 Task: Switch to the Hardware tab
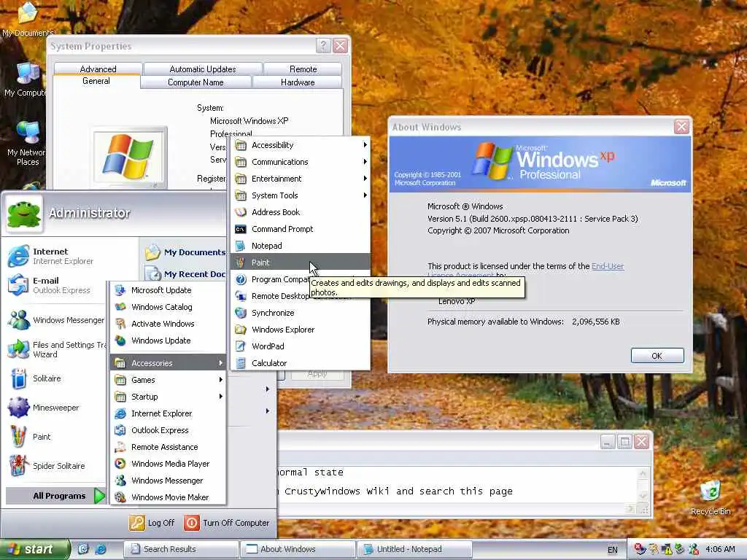point(298,82)
